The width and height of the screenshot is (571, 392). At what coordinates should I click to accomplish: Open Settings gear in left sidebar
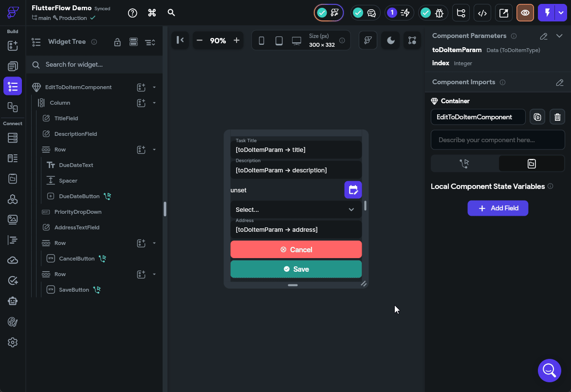click(x=13, y=342)
